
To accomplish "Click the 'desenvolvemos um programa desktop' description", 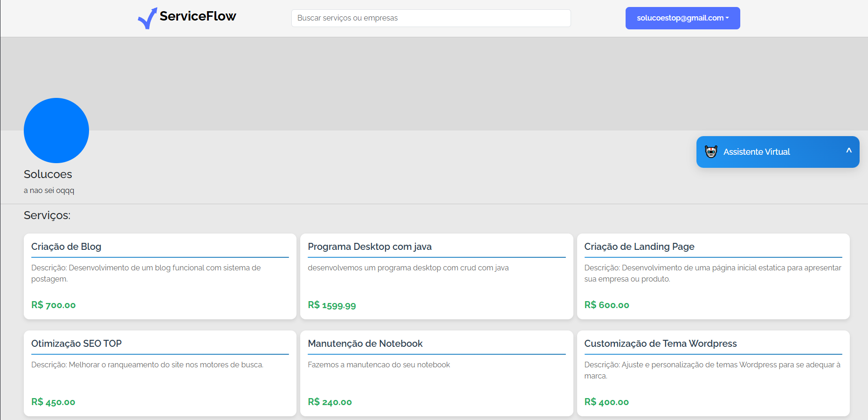I will (408, 268).
